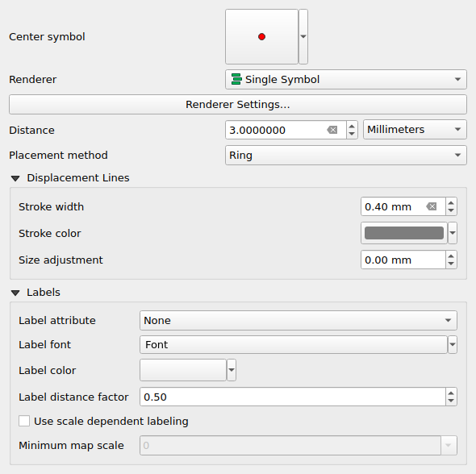Decrease the Distance value with the down arrow

[352, 134]
